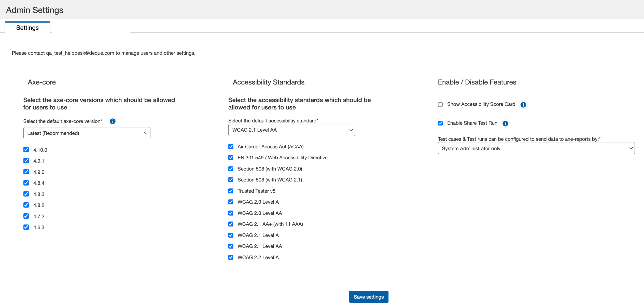Uncheck axe-core version 4.10.0
Screen dimensions: 644x308
tap(26, 150)
